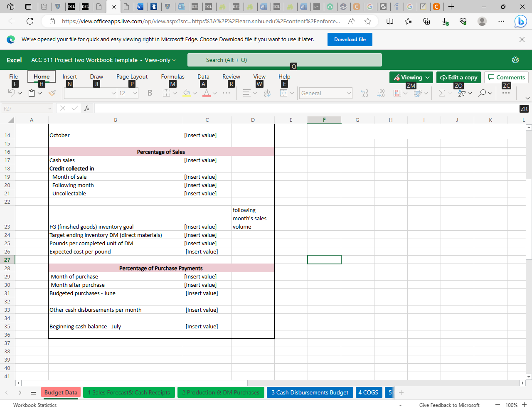Switch to 2 Production & DM Purchases sheet
Viewport: 532px width, 409px height.
(x=221, y=392)
